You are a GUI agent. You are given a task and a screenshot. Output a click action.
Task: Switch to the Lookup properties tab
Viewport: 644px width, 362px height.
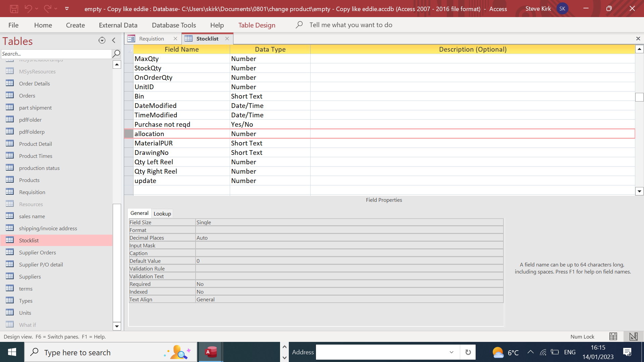tap(162, 214)
